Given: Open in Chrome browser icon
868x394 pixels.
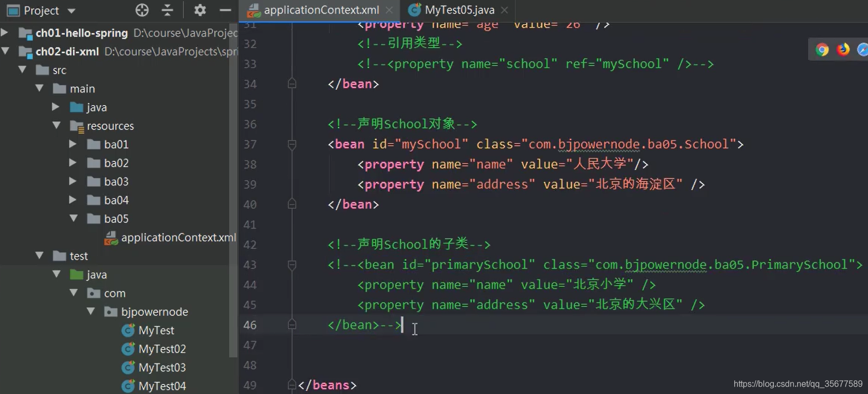Looking at the screenshot, I should coord(822,50).
